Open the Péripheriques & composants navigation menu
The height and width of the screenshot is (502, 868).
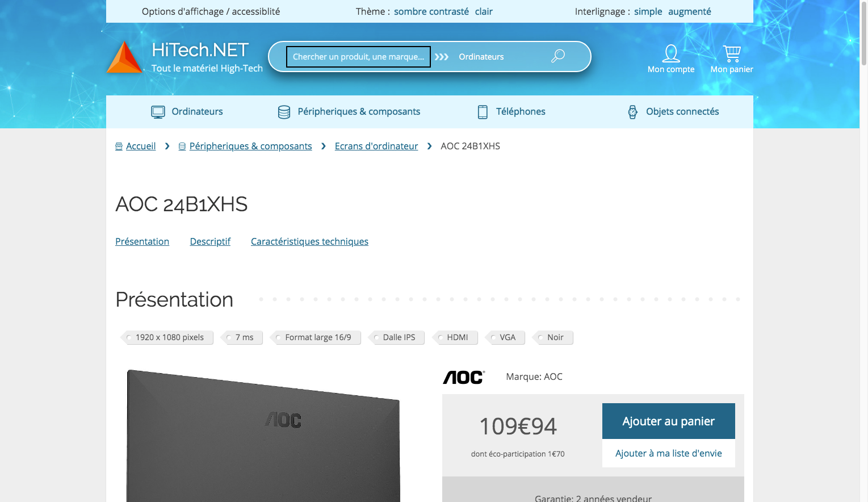pos(349,112)
